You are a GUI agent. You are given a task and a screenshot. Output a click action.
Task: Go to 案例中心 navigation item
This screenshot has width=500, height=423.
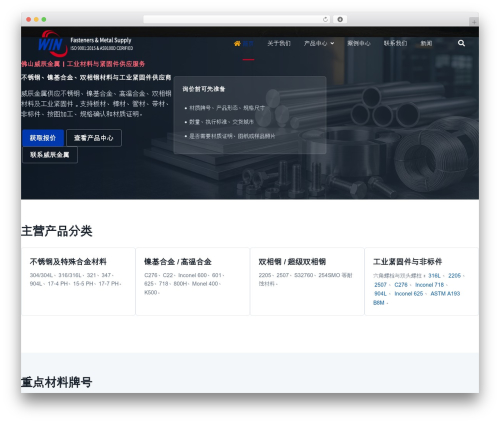(359, 43)
